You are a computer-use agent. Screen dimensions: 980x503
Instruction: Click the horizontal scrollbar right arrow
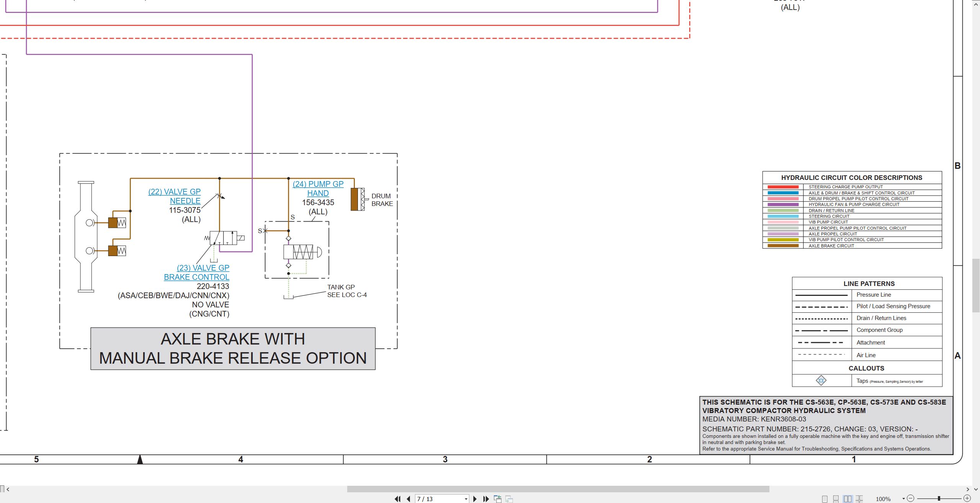click(x=968, y=489)
